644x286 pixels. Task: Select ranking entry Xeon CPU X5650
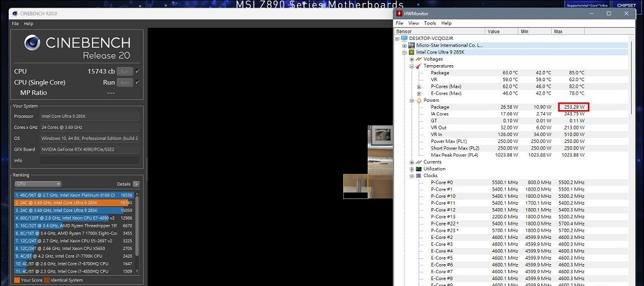(x=73, y=248)
